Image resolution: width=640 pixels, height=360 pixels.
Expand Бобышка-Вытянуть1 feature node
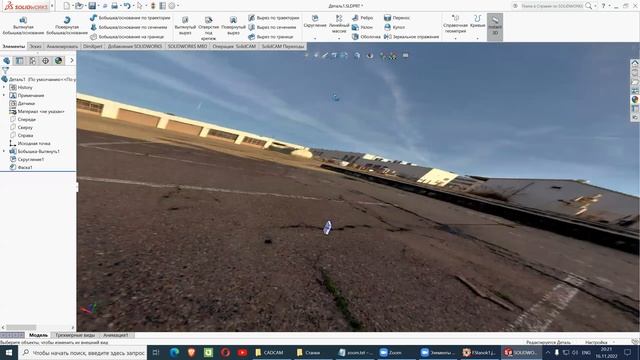click(4, 151)
